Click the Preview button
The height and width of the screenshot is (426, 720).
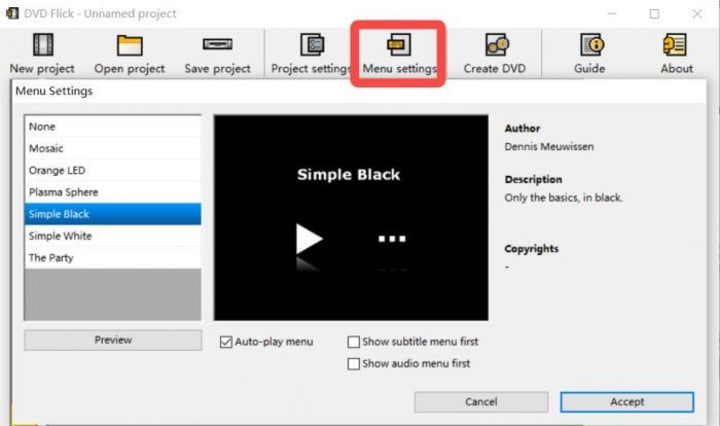click(113, 340)
